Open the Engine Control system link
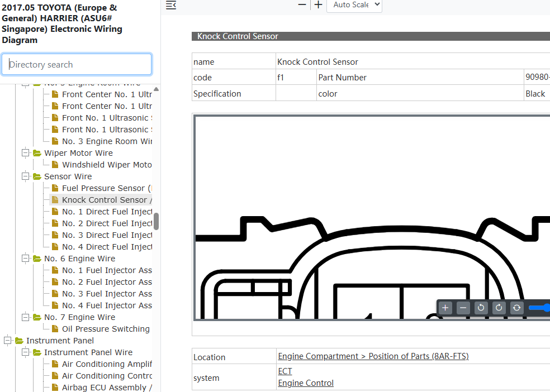 point(306,383)
